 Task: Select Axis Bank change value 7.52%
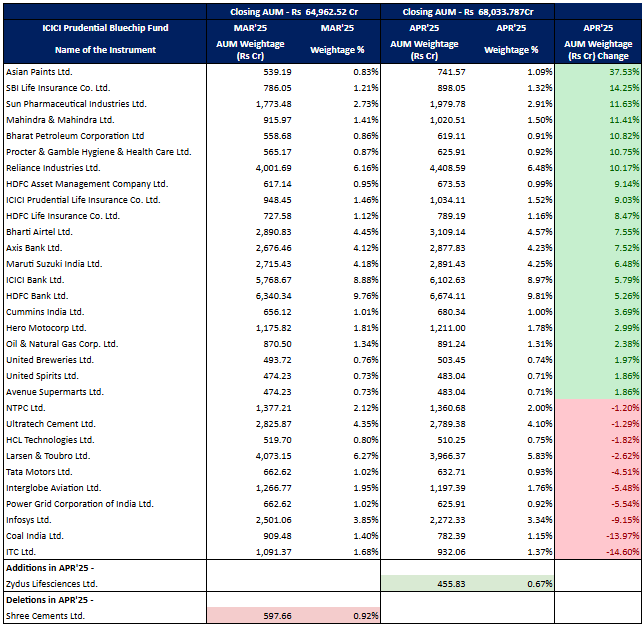click(x=627, y=248)
